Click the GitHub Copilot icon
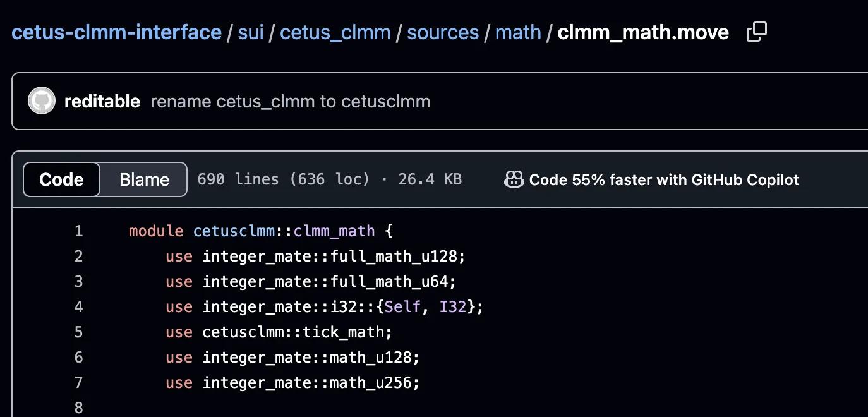The image size is (868, 417). (x=514, y=180)
